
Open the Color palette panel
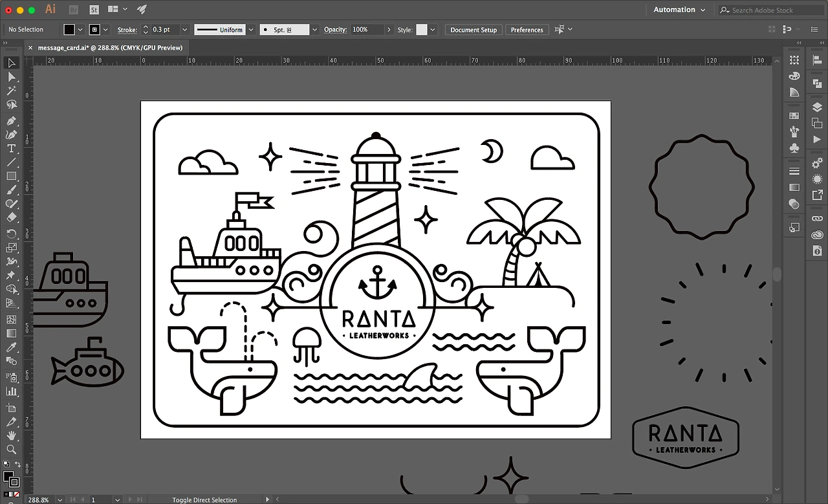point(794,76)
